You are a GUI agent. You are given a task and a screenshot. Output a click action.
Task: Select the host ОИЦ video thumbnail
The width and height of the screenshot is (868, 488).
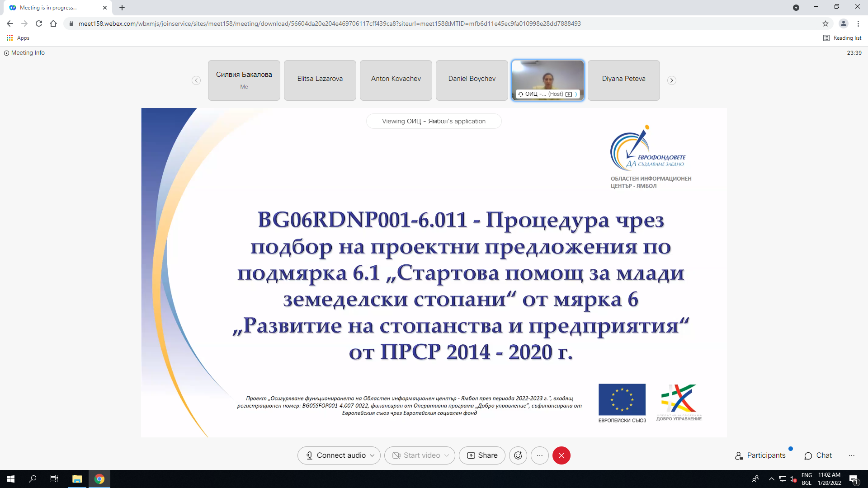[x=548, y=80]
